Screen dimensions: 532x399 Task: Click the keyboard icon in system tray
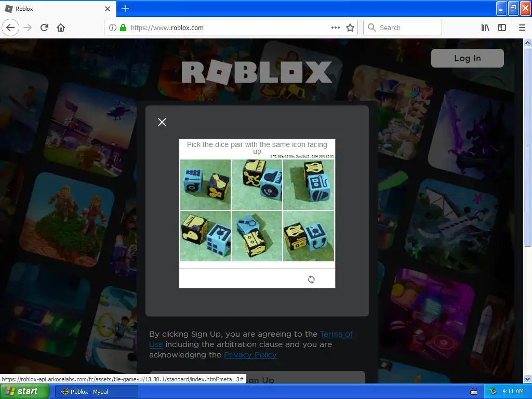[x=474, y=392]
